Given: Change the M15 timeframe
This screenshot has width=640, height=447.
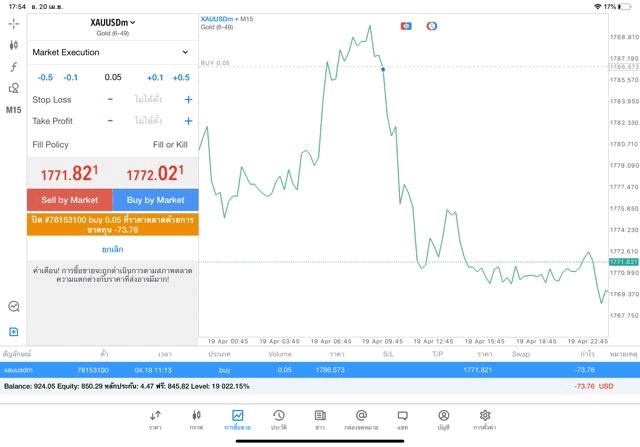Looking at the screenshot, I should tap(13, 110).
